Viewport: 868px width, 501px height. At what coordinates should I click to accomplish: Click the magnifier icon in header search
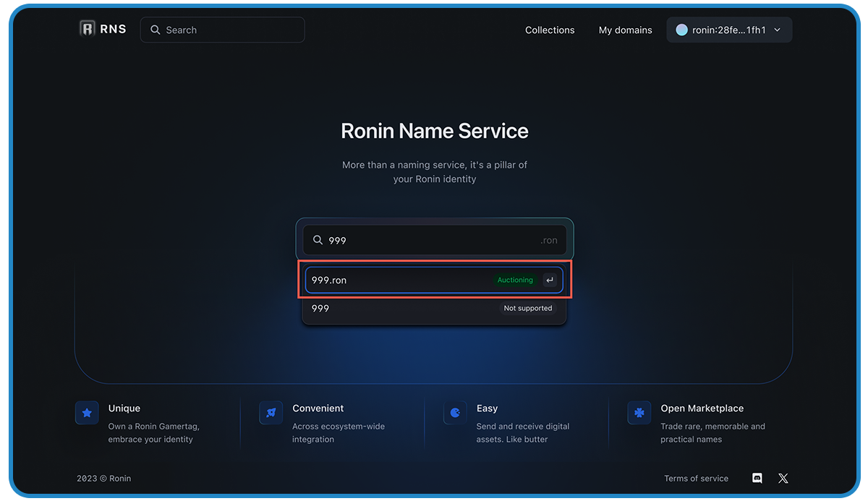(x=155, y=30)
